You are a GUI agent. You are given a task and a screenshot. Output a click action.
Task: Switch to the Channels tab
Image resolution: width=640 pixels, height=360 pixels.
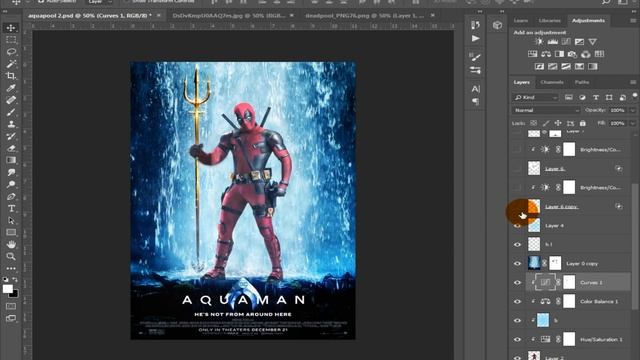pos(551,82)
